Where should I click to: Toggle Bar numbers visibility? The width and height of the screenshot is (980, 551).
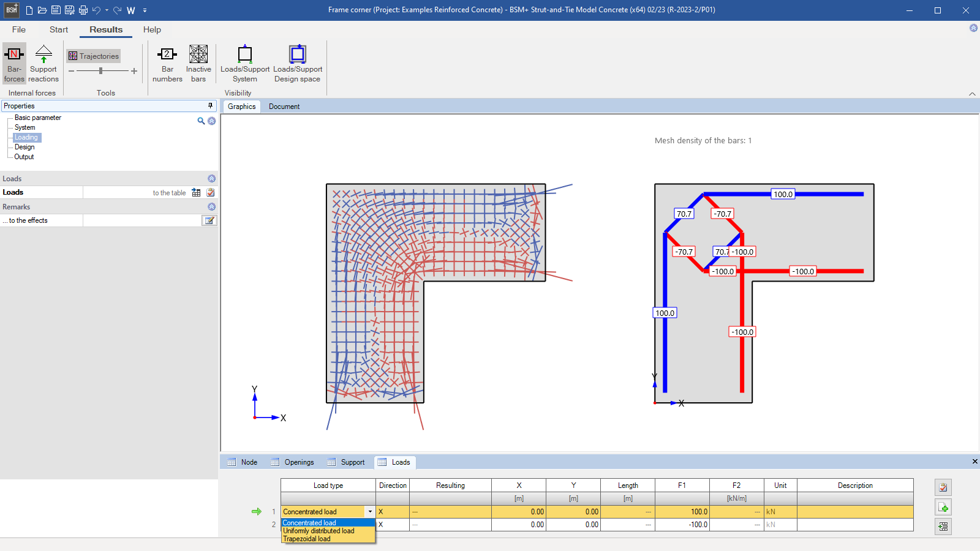pos(167,63)
